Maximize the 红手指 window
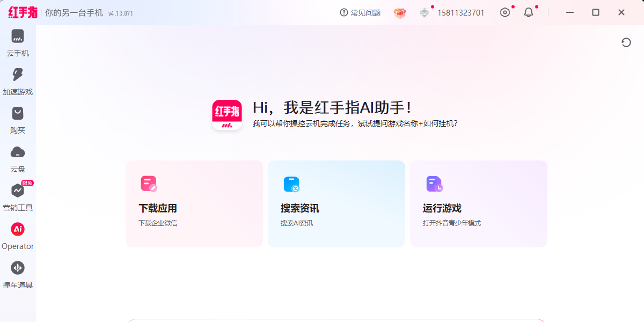The width and height of the screenshot is (644, 322). [596, 12]
